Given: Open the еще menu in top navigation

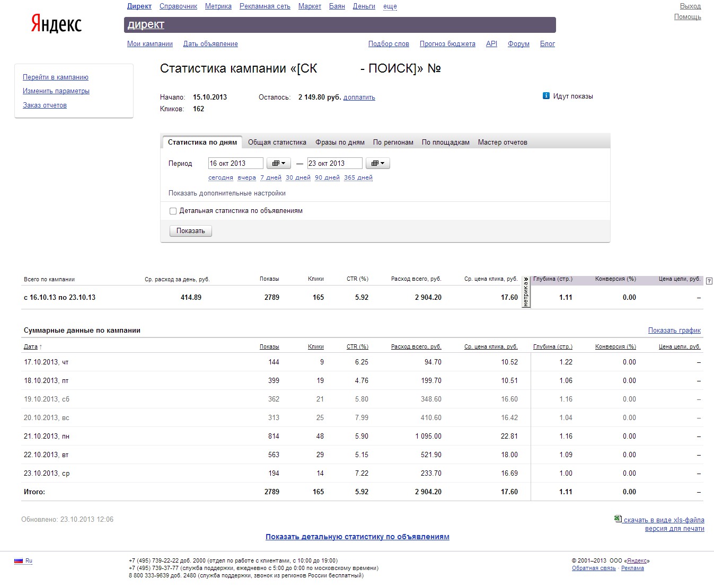Looking at the screenshot, I should tap(390, 6).
